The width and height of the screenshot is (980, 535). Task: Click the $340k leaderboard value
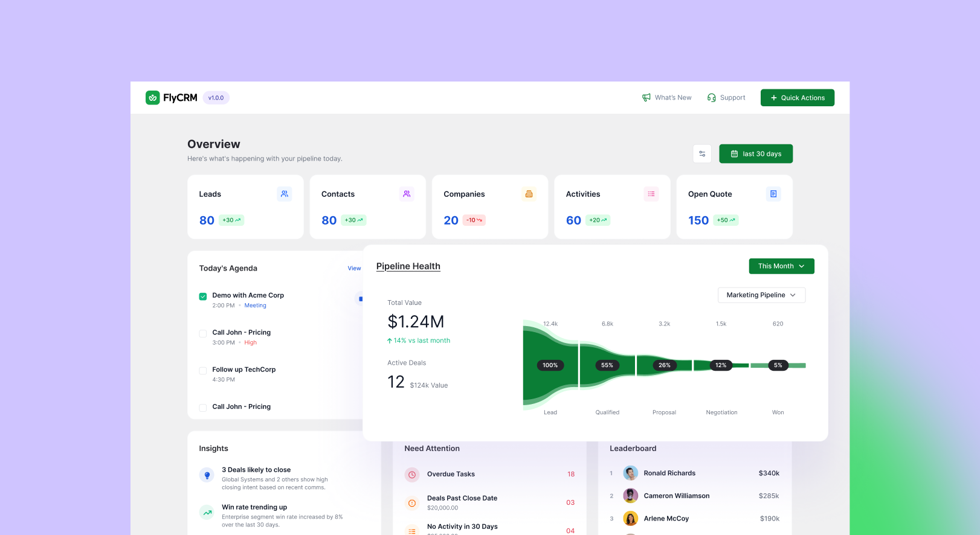(x=769, y=473)
